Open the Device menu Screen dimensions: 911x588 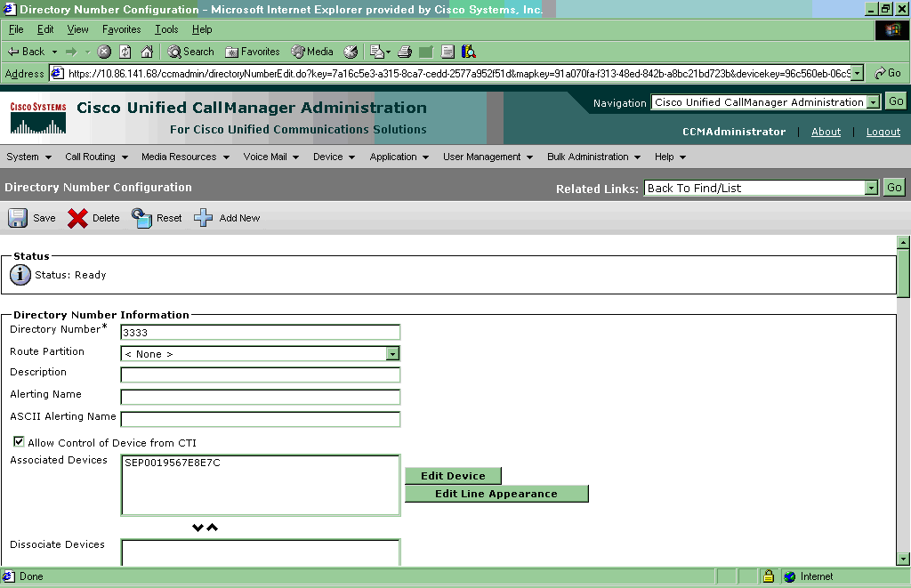tap(335, 157)
